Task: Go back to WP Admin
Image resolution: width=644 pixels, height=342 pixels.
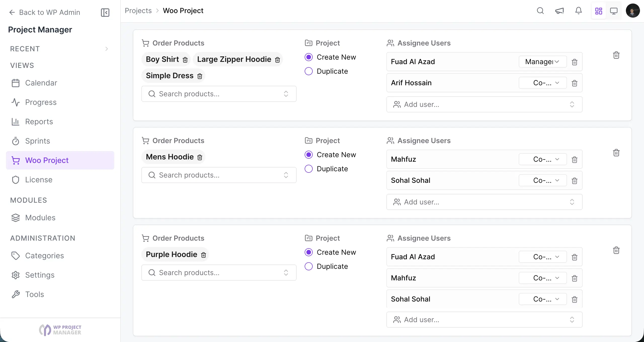Action: point(45,12)
